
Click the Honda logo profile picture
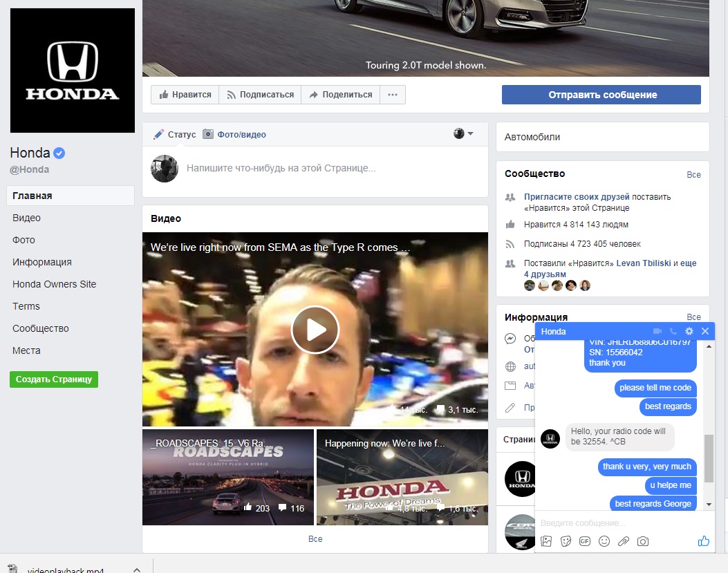tap(73, 70)
